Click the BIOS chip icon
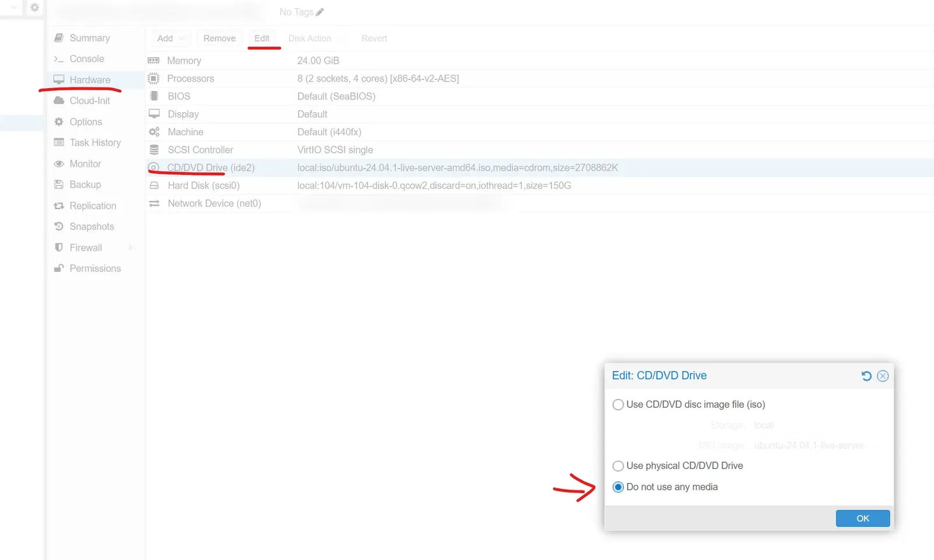Image resolution: width=934 pixels, height=560 pixels. (154, 96)
